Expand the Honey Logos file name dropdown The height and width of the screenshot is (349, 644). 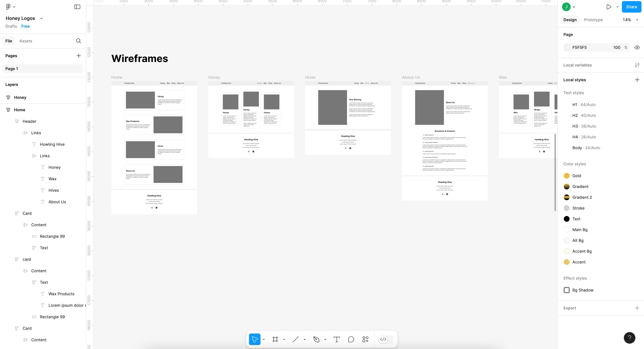[42, 18]
